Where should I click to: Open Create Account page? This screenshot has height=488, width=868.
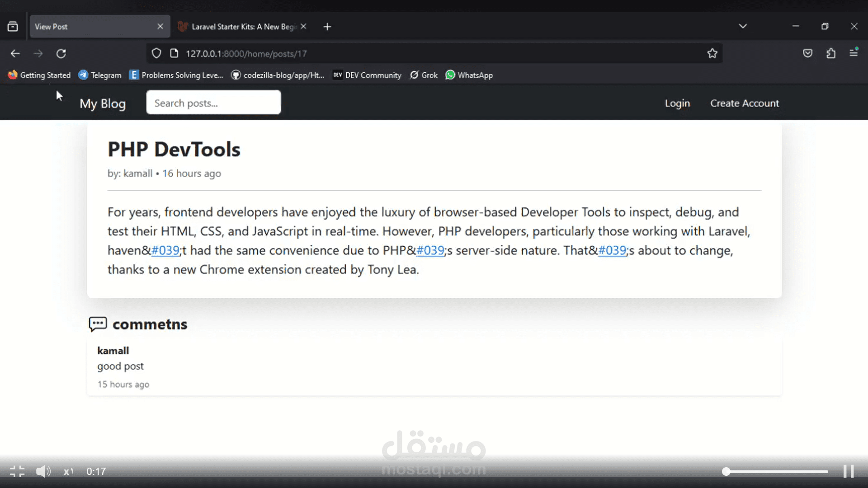point(745,103)
